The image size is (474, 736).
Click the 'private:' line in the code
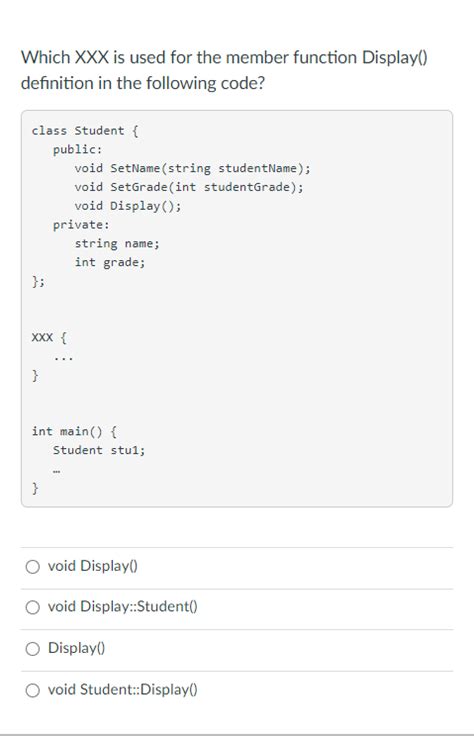81,224
